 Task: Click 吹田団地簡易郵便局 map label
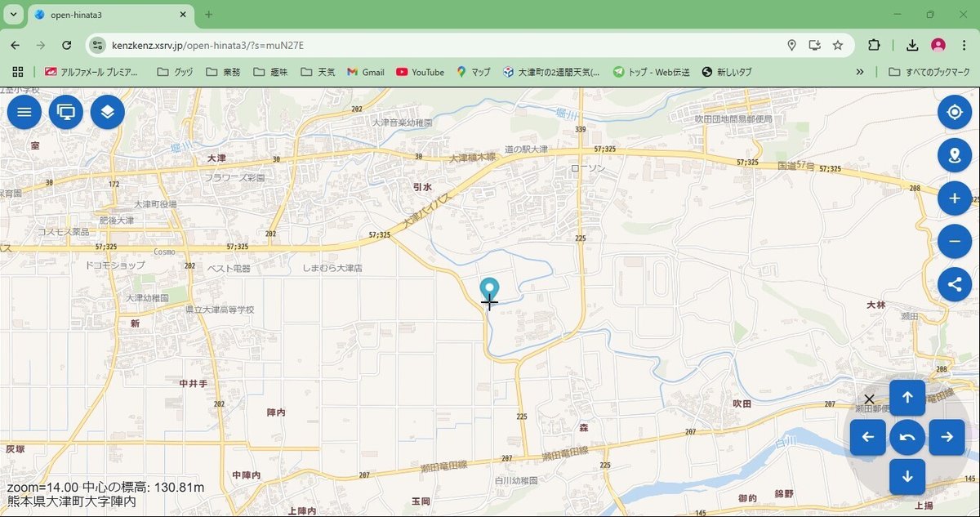tap(733, 119)
